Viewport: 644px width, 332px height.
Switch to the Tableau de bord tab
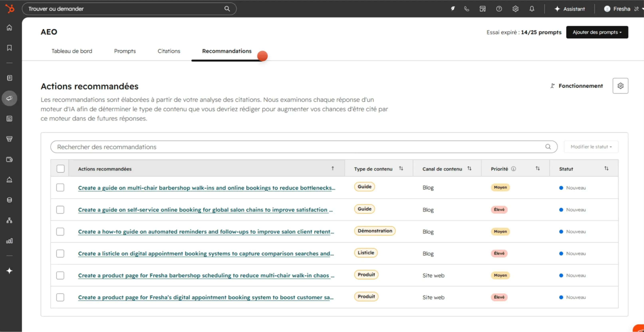[72, 51]
